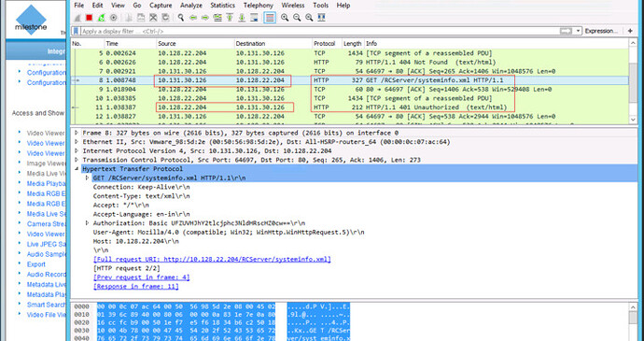Open the Help menu

343,6
